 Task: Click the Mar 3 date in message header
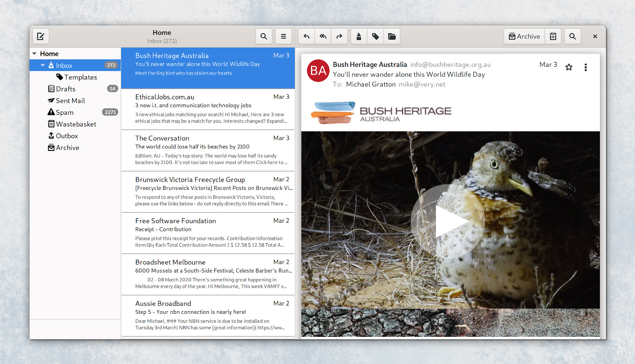pos(548,65)
